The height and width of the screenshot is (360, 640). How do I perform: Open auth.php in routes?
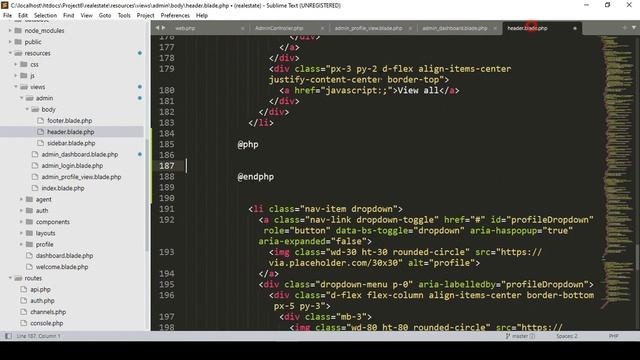(x=42, y=300)
